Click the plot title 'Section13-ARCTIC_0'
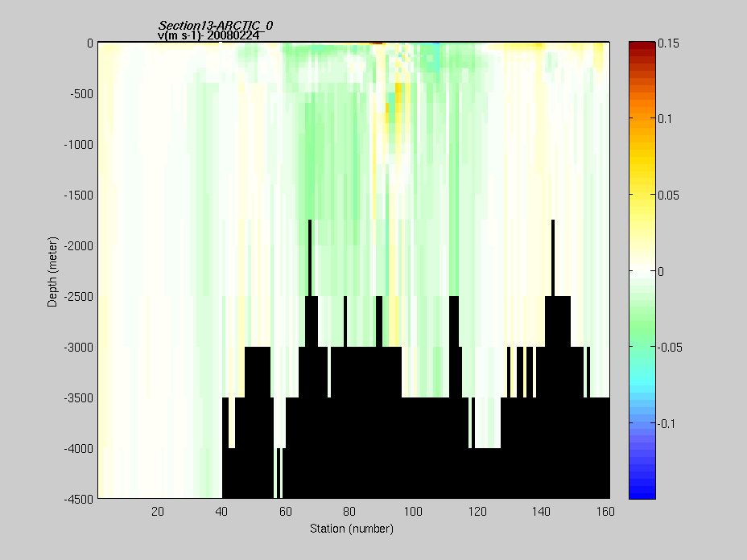This screenshot has width=747, height=560. (216, 25)
